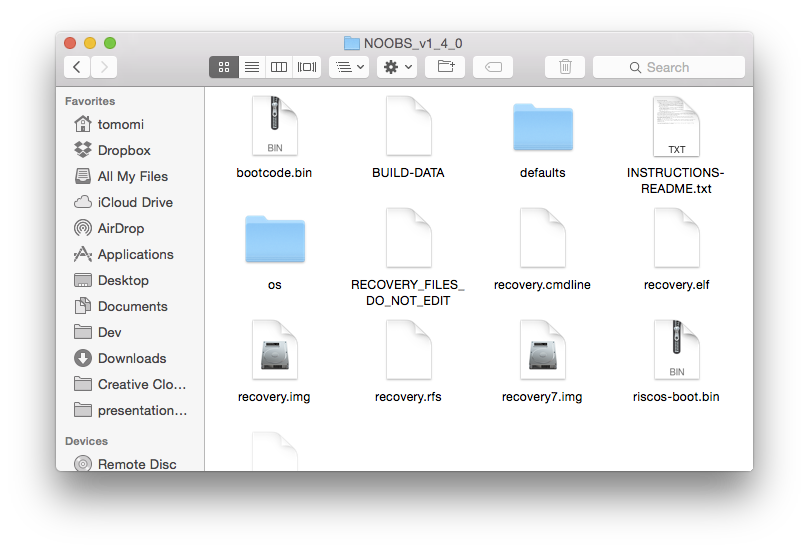The height and width of the screenshot is (551, 809).
Task: Click the trash Delete toolbar button
Action: tap(565, 67)
